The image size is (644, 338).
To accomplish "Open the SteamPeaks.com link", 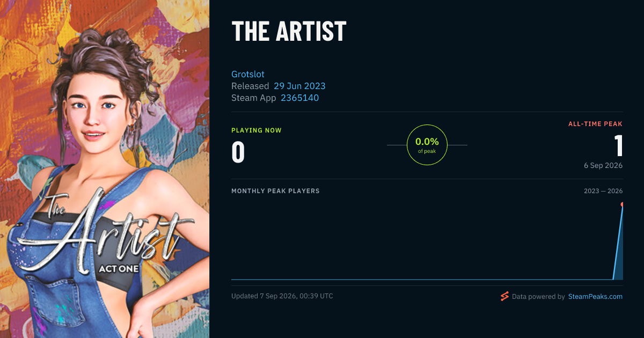I will pos(595,296).
